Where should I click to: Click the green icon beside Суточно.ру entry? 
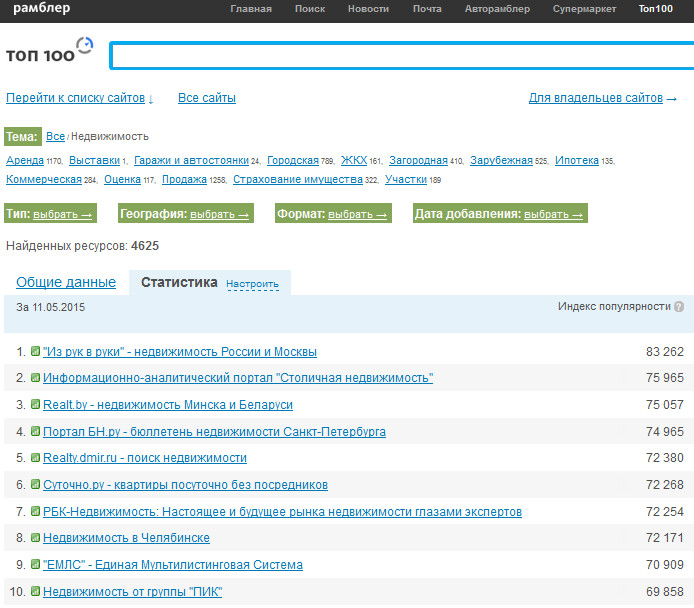pos(36,484)
